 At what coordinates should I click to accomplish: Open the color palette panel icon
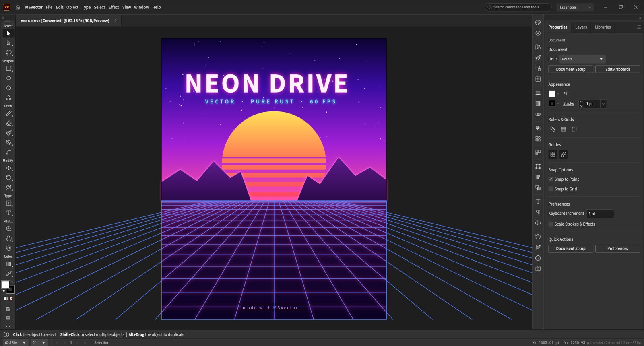pos(538,23)
